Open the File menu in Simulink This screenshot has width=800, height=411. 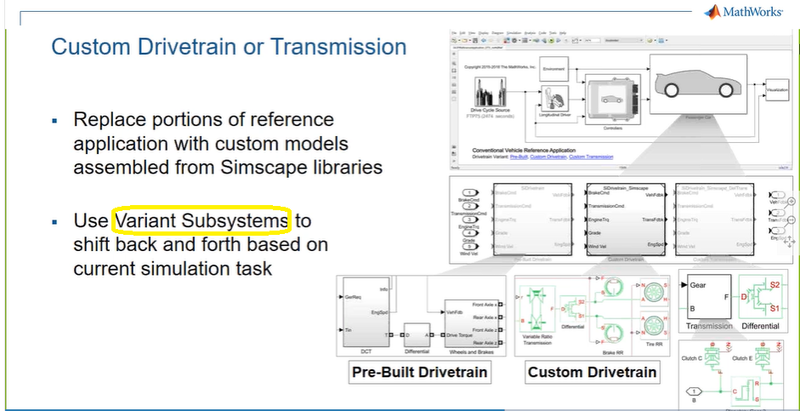[451, 30]
